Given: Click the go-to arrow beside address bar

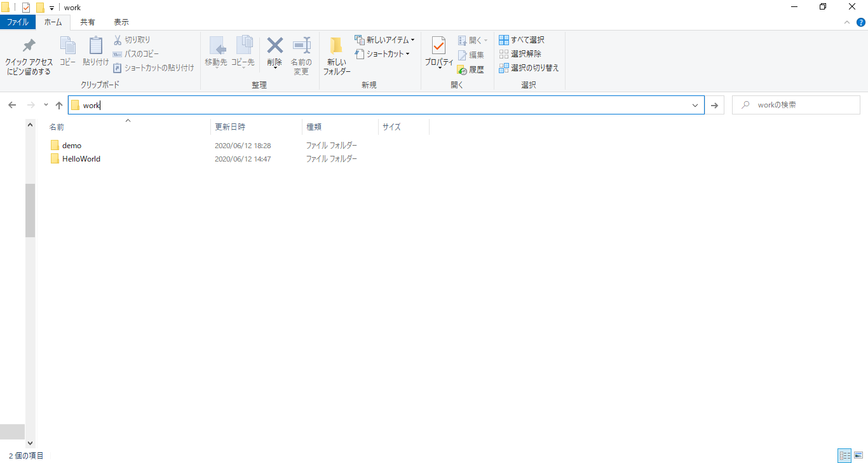Looking at the screenshot, I should 715,106.
